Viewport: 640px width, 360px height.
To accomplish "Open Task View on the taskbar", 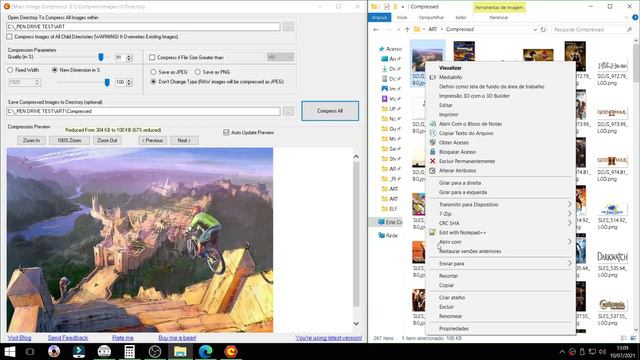I will coord(30,351).
